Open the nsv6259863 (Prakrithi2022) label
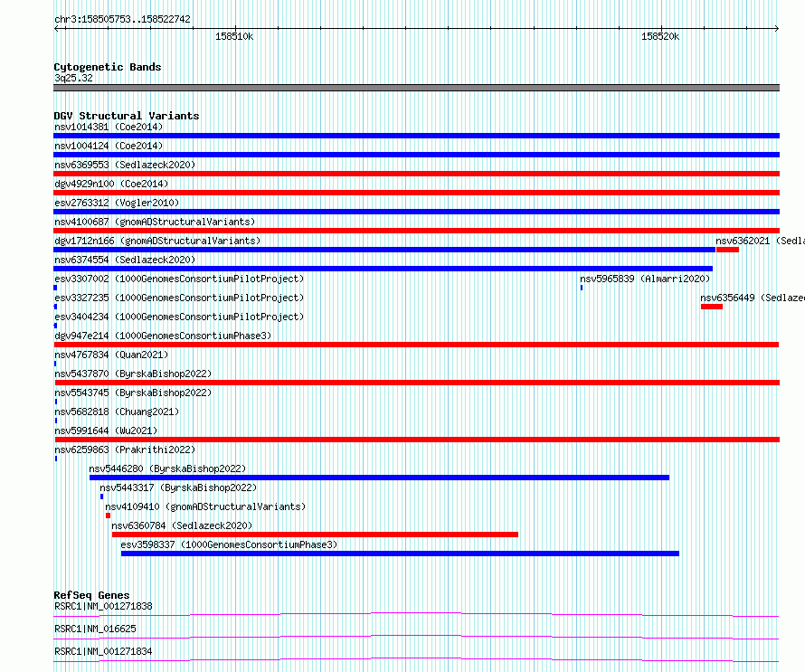 [x=125, y=450]
